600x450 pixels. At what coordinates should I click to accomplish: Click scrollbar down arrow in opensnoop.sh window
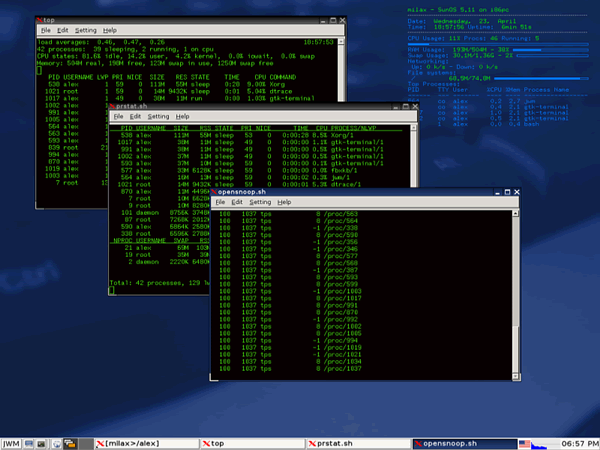coord(515,377)
